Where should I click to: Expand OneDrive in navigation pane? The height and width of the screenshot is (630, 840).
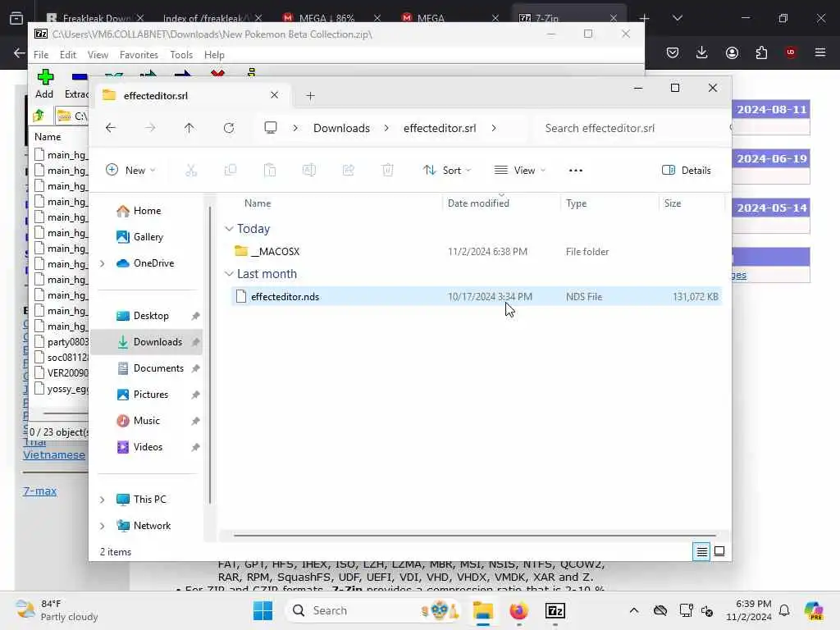(103, 263)
